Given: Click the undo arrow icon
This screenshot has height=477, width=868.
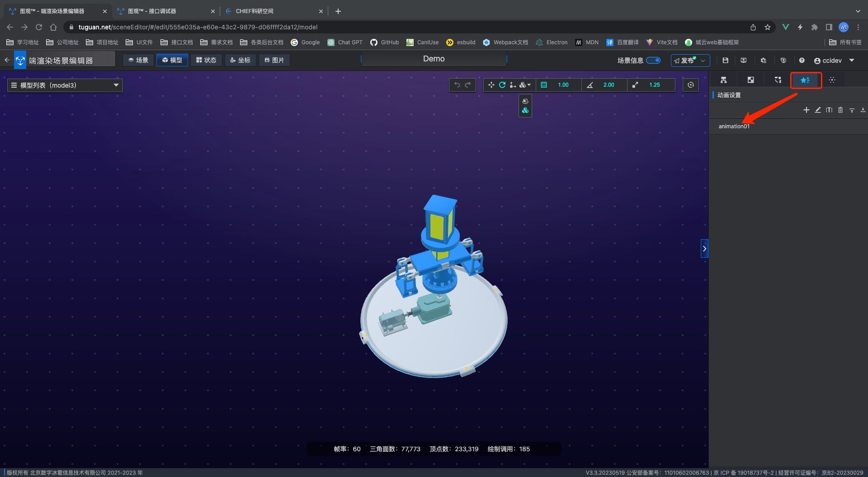Looking at the screenshot, I should click(x=457, y=85).
